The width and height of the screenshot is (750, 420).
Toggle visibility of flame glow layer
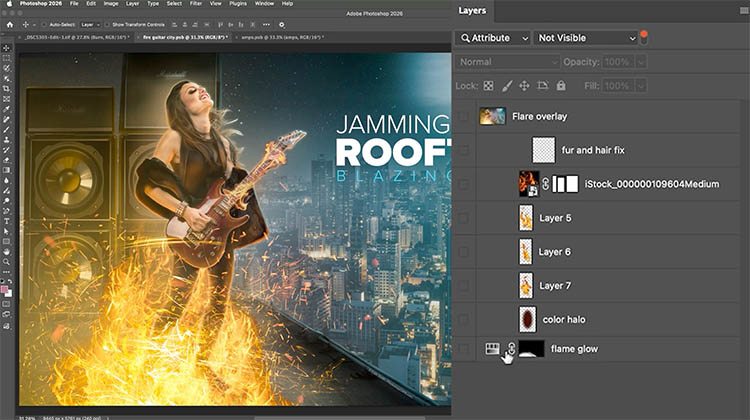click(462, 349)
